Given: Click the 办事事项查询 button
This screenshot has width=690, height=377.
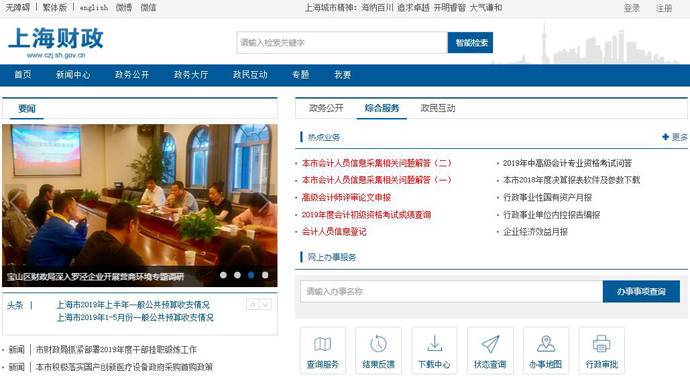Looking at the screenshot, I should point(641,291).
